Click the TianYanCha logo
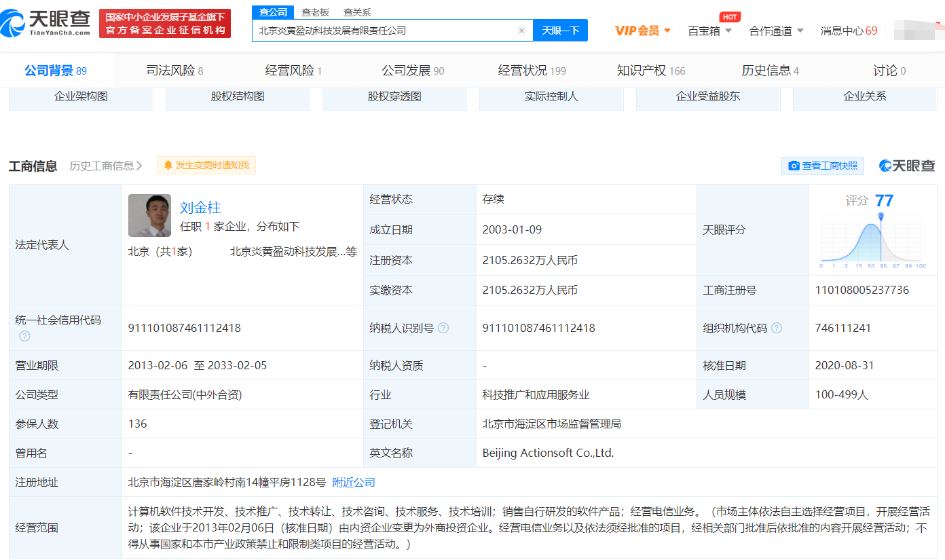Screen dimensions: 945x560 point(46,23)
